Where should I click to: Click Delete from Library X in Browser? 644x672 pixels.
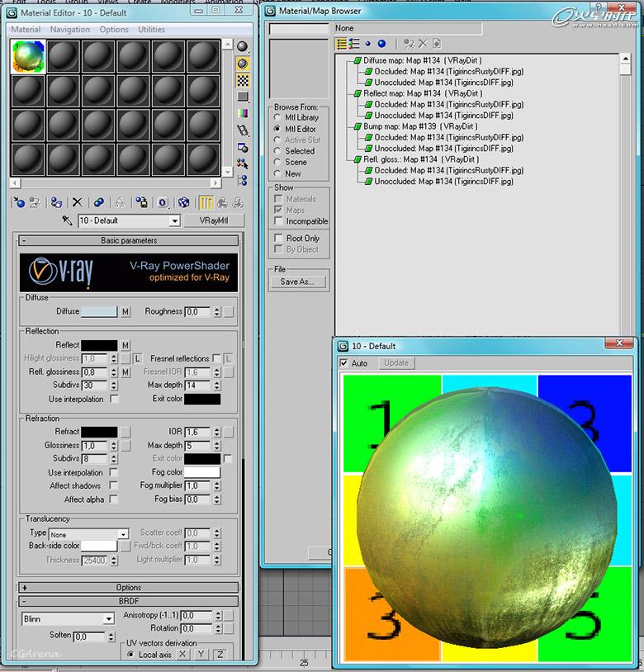pos(423,44)
